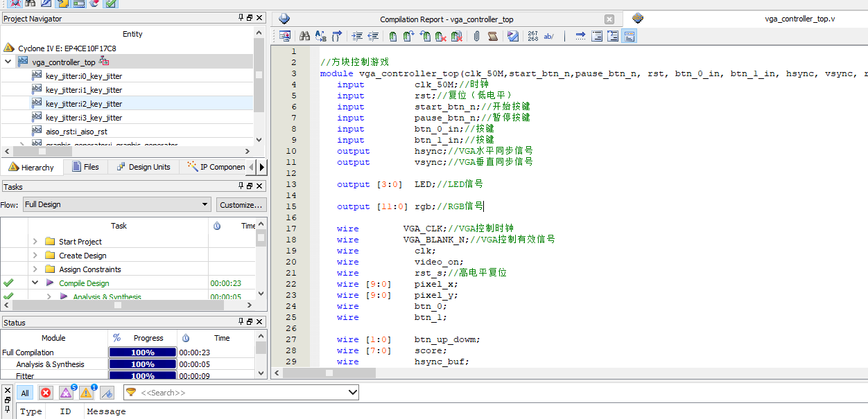868x419 pixels.
Task: Toggle the All messages filter
Action: 25,393
